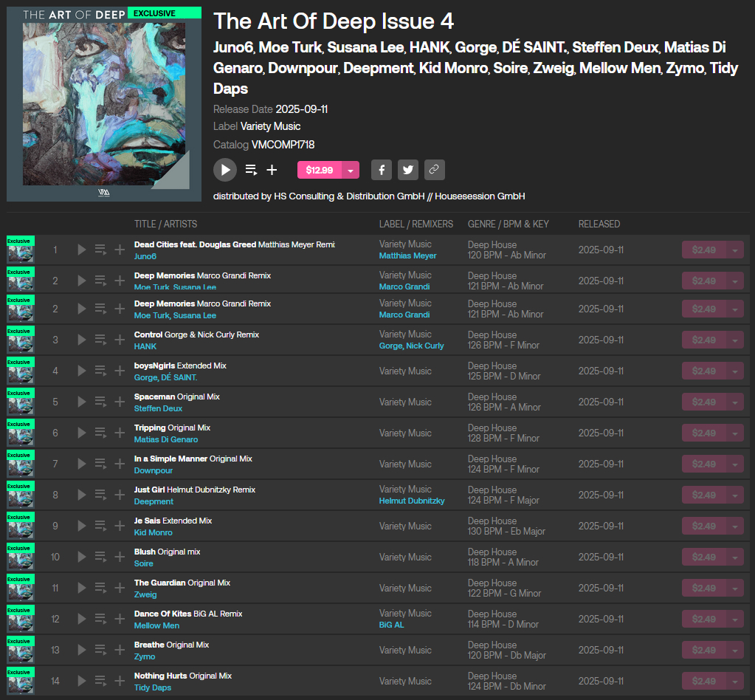Open the $2.49 dropdown for Nothing Hurts
Image resolution: width=755 pixels, height=700 pixels.
(x=735, y=681)
